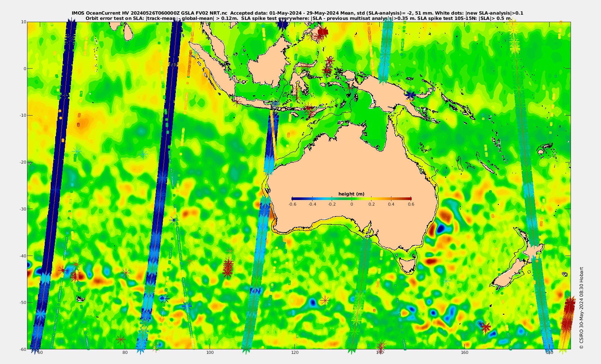Image resolution: width=601 pixels, height=364 pixels.
Task: Click longitude axis label '120'
Action: click(295, 352)
